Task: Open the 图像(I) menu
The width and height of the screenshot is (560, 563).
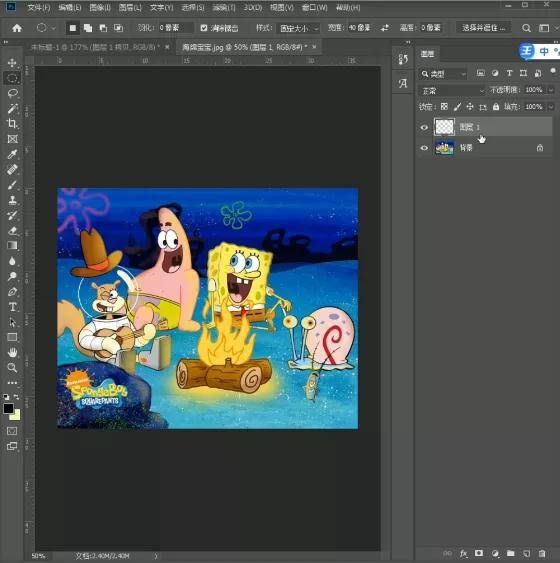Action: pyautogui.click(x=100, y=7)
